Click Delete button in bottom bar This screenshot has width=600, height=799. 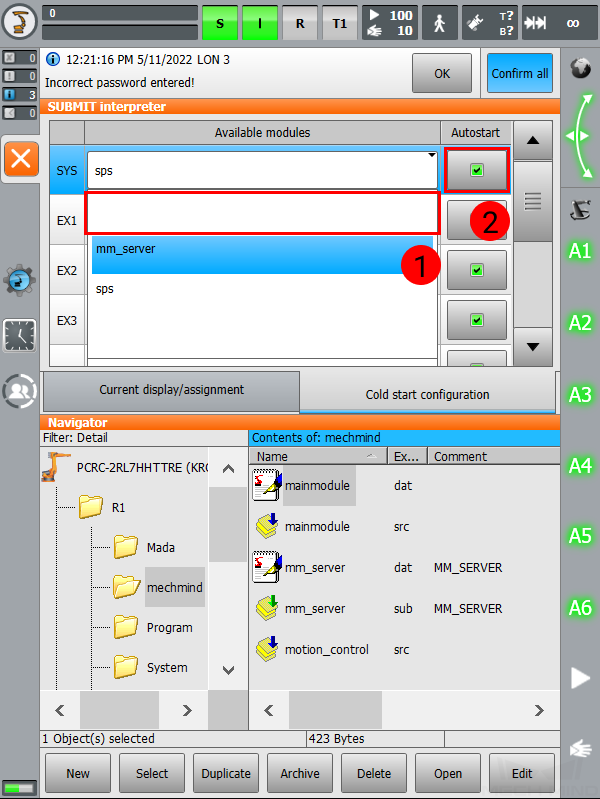pyautogui.click(x=374, y=773)
